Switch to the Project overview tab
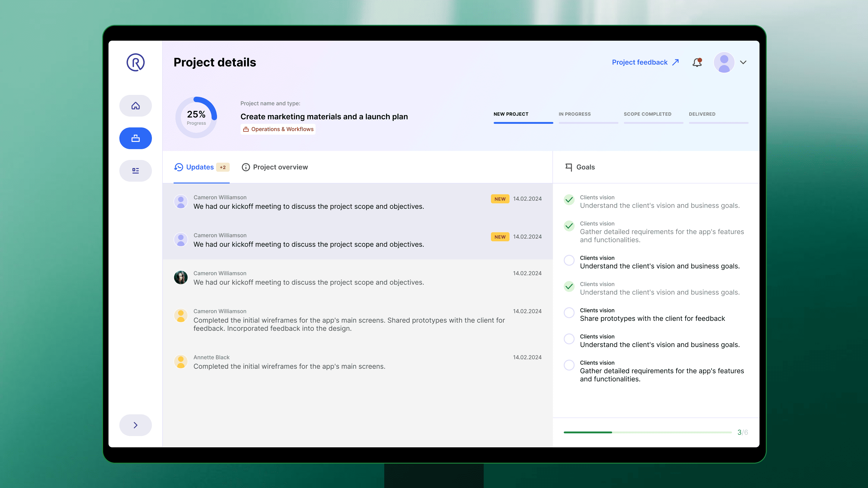Image resolution: width=868 pixels, height=488 pixels. (275, 167)
